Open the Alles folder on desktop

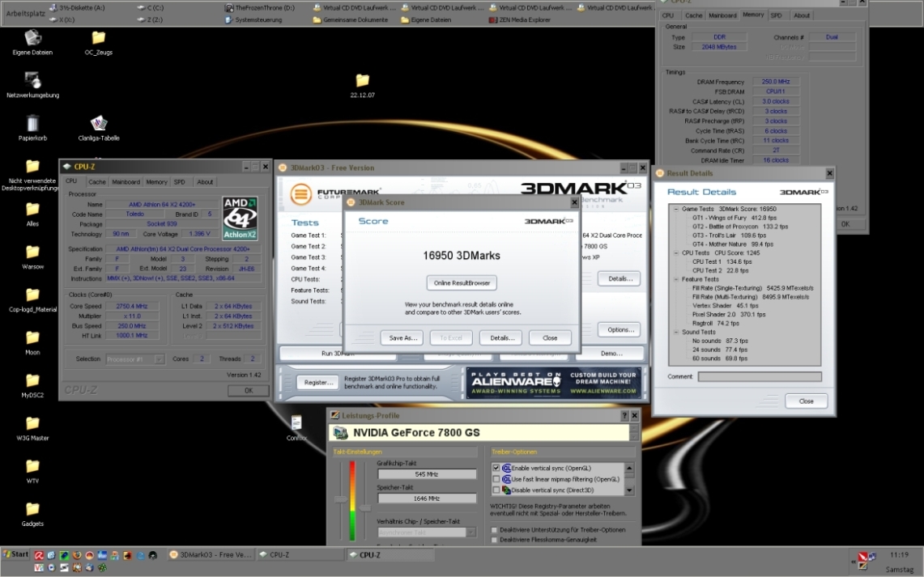[x=32, y=214]
